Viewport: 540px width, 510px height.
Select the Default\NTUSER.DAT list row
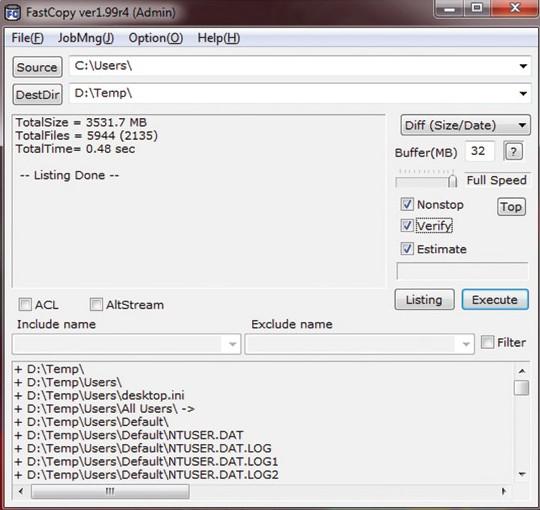(129, 435)
